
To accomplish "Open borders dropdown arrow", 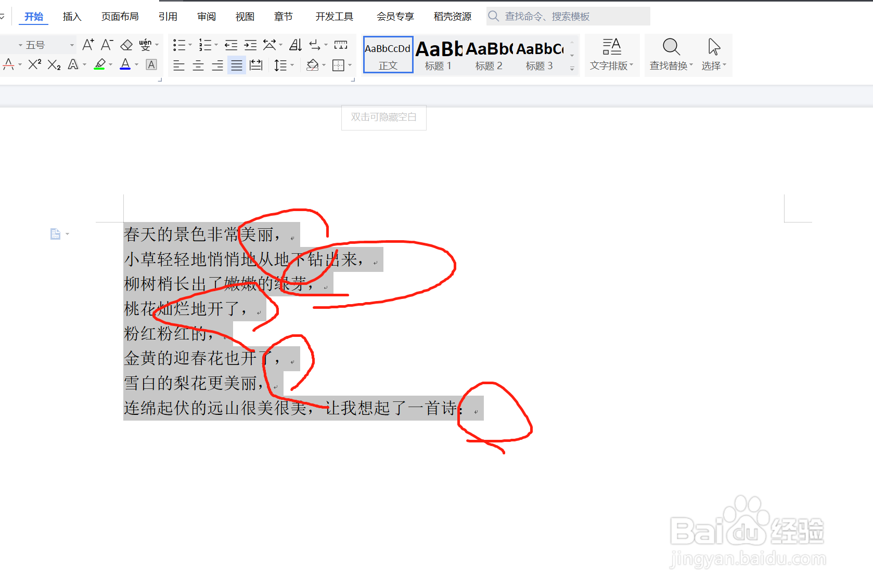I will (x=350, y=65).
